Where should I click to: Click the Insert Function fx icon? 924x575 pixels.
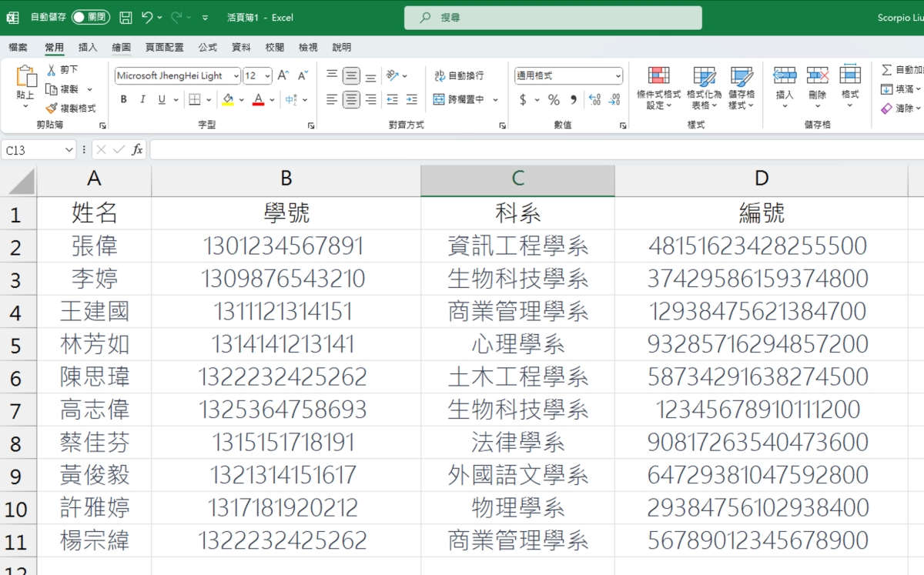click(137, 149)
